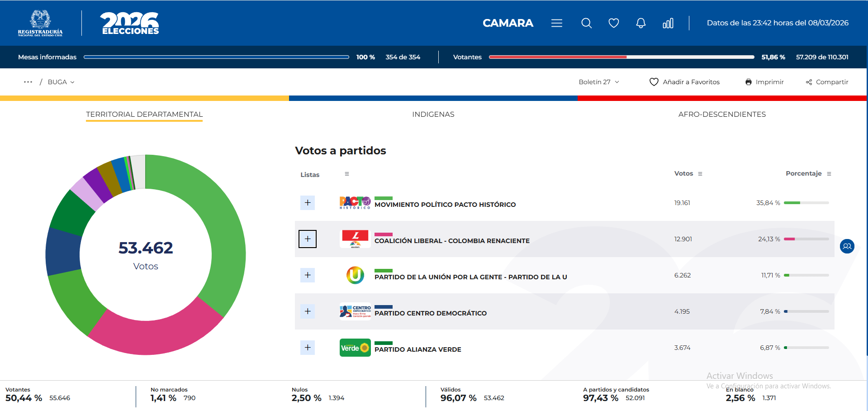868x411 pixels.
Task: Click the notifications bell icon
Action: pos(640,23)
